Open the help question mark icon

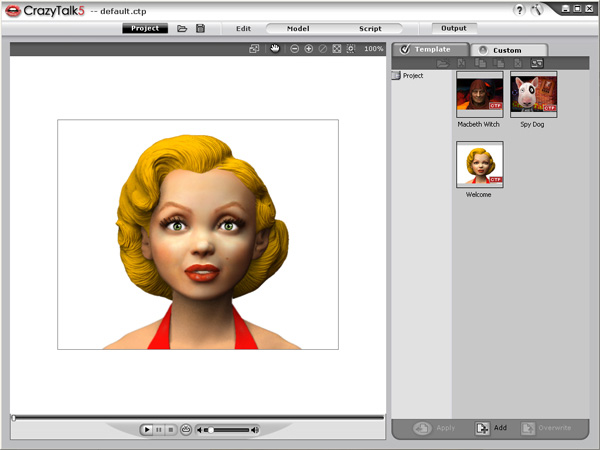(519, 9)
